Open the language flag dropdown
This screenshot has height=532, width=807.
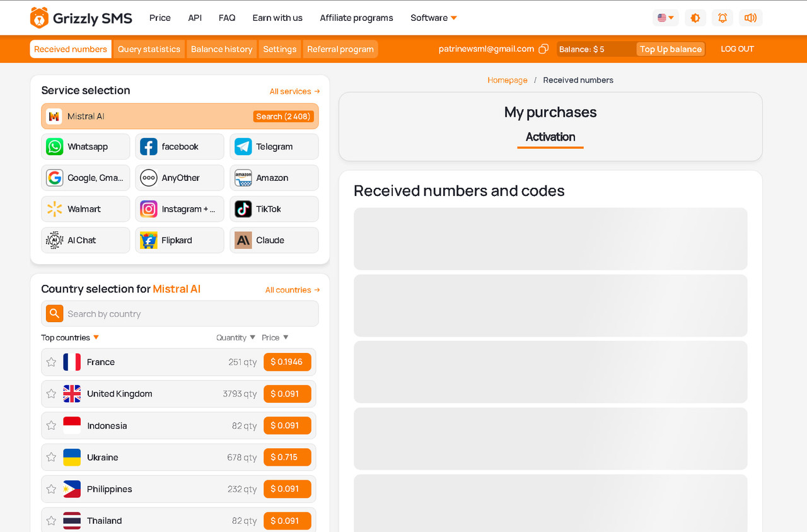coord(666,18)
